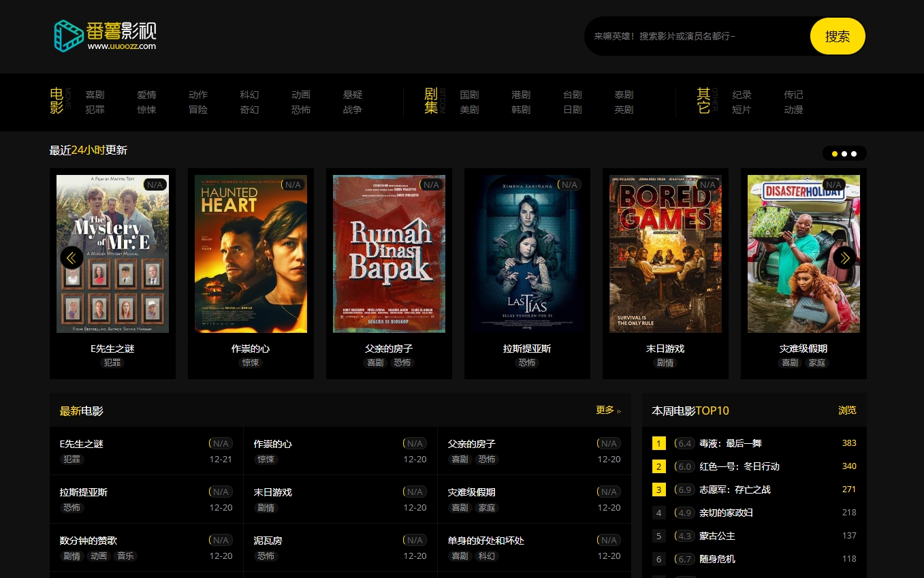Viewport: 924px width, 578px height.
Task: Click 科幻 tag under 单身的好处和坏处
Action: click(486, 556)
